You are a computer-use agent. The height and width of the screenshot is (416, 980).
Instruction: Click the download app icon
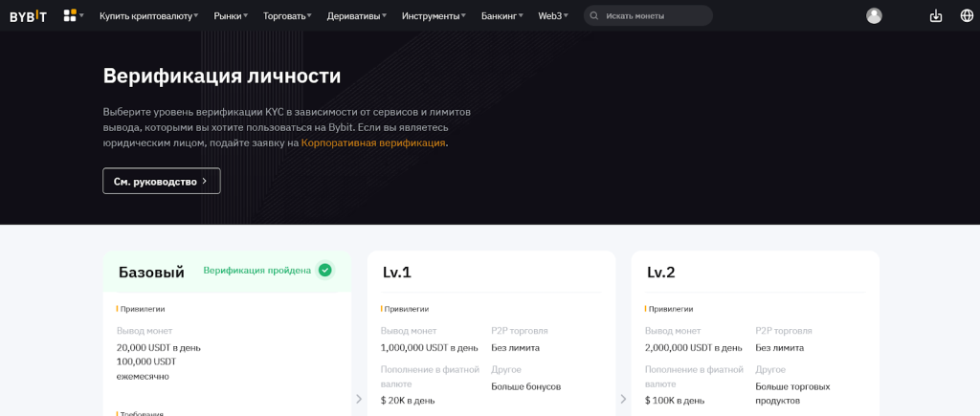[x=936, y=15]
